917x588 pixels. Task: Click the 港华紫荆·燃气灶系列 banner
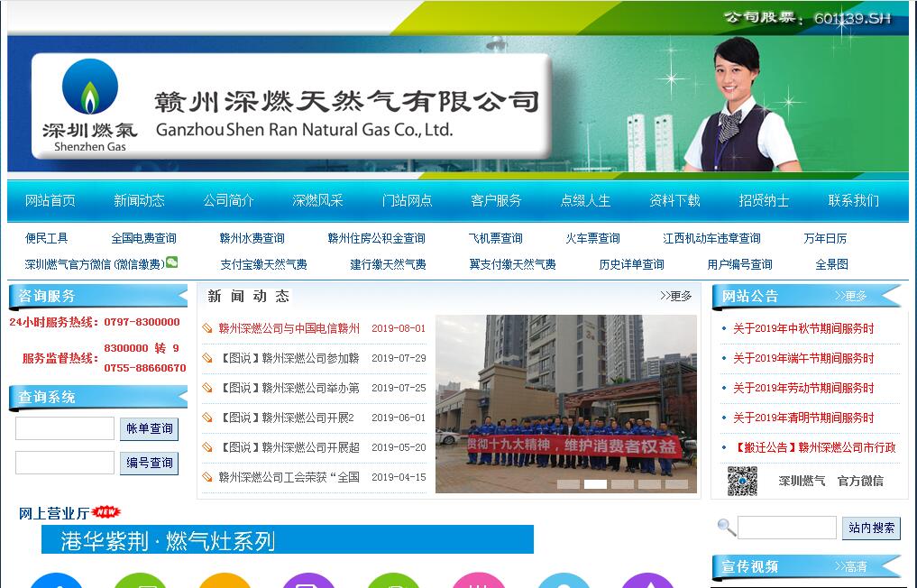(287, 540)
